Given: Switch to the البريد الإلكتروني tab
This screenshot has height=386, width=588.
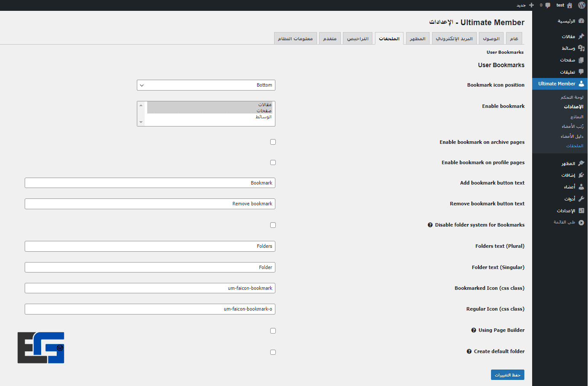Looking at the screenshot, I should click(454, 39).
